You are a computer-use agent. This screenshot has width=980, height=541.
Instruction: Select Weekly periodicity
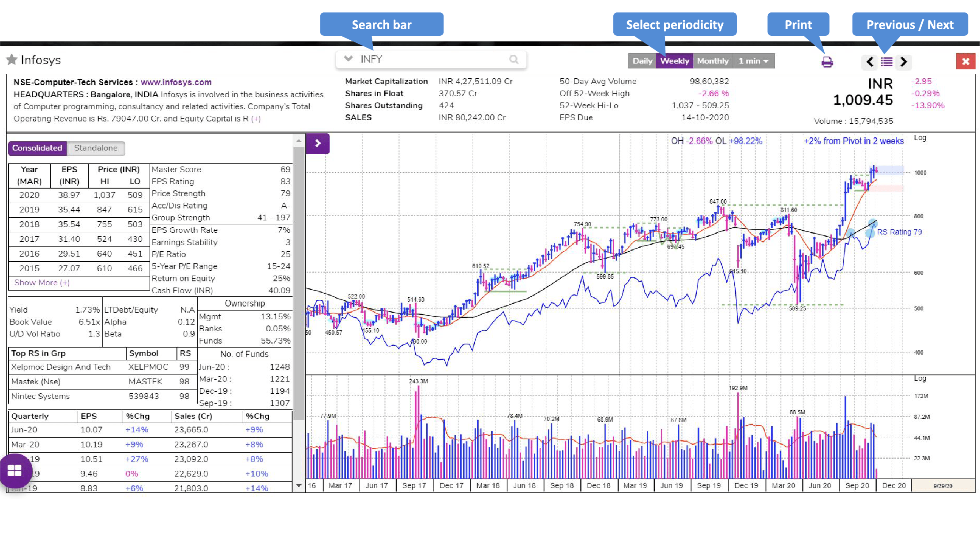(674, 61)
